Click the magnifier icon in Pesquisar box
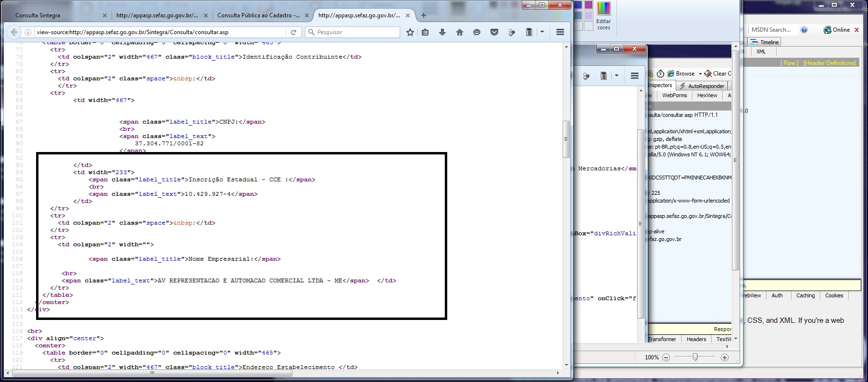Image resolution: width=868 pixels, height=382 pixels. point(311,32)
